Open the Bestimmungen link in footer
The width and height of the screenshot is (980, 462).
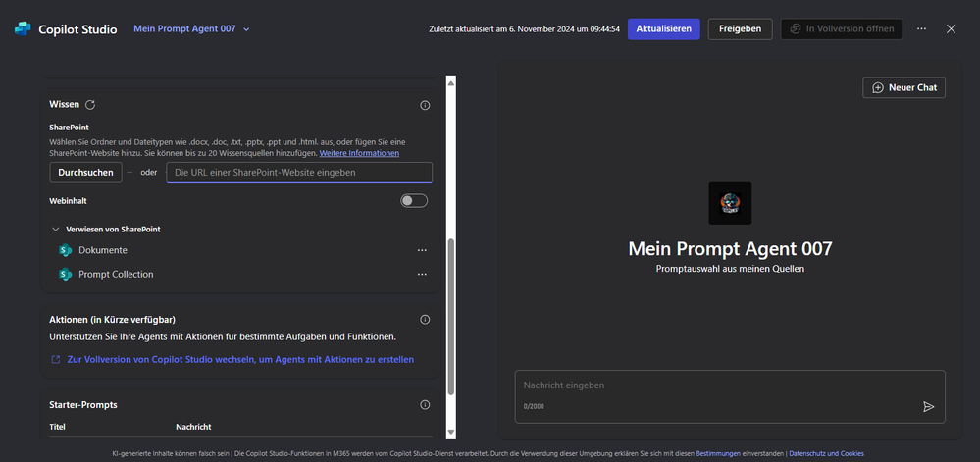pos(718,453)
